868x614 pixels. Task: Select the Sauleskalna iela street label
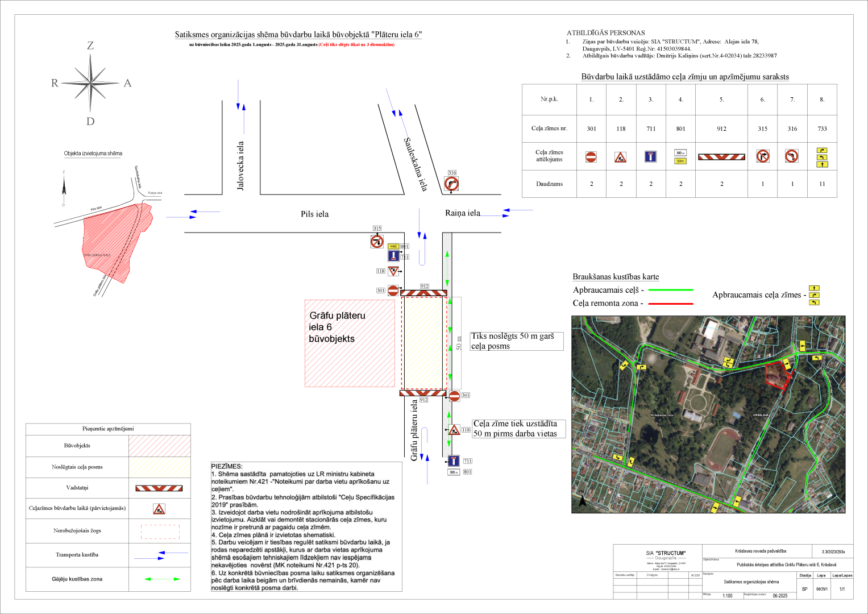(x=415, y=164)
